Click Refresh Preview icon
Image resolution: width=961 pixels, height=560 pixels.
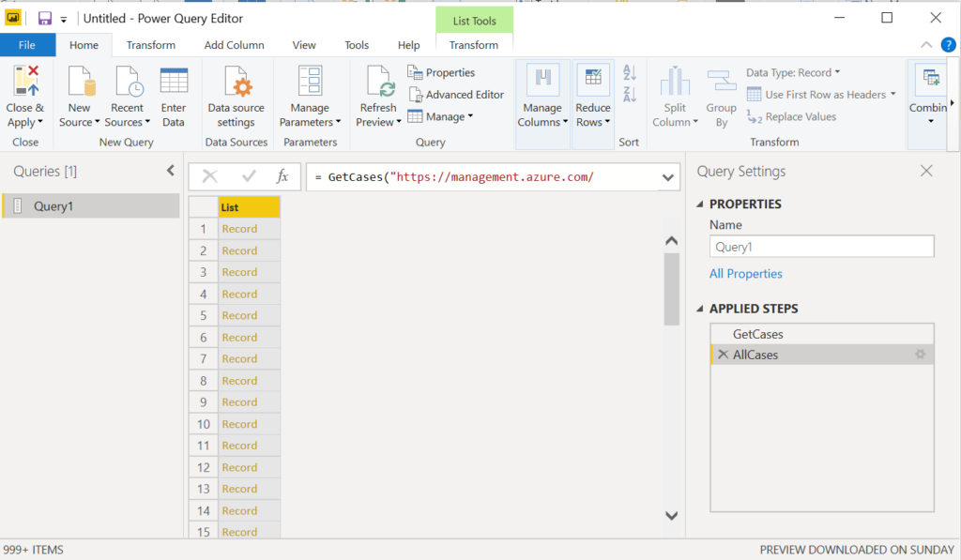tap(380, 81)
